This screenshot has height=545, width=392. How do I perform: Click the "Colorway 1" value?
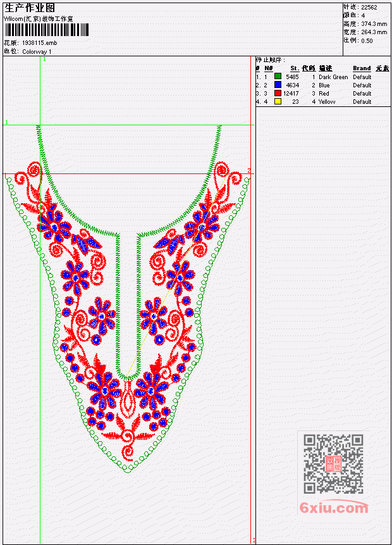tap(37, 51)
